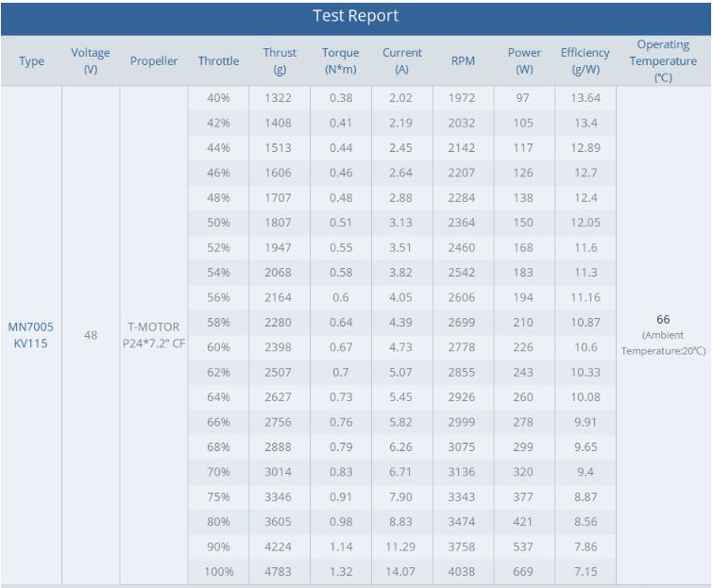Viewport: 713px width, 588px height.
Task: Click the Operating Temperature column header
Action: (x=663, y=61)
